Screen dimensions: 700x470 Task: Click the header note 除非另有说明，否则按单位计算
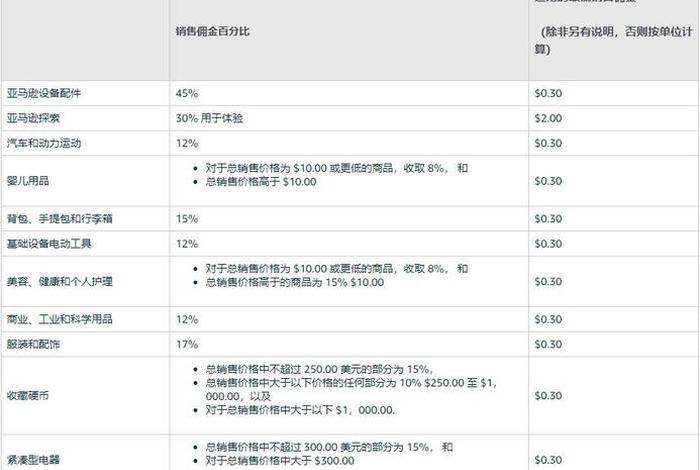tap(614, 40)
